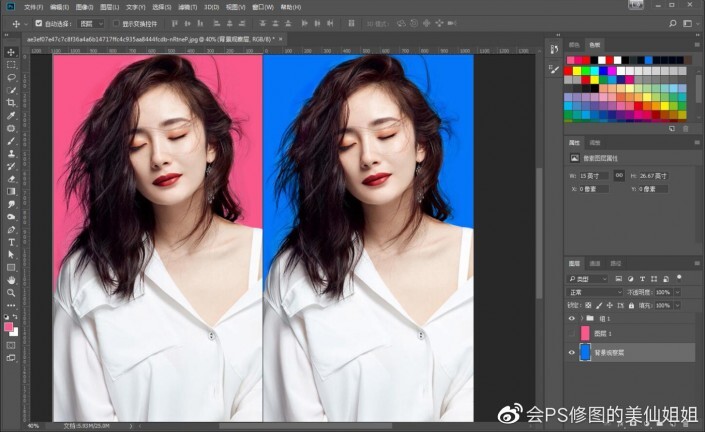Viewport: 705px width, 432px height.
Task: Select the pink Layer 1 thumbnail
Action: (x=586, y=334)
